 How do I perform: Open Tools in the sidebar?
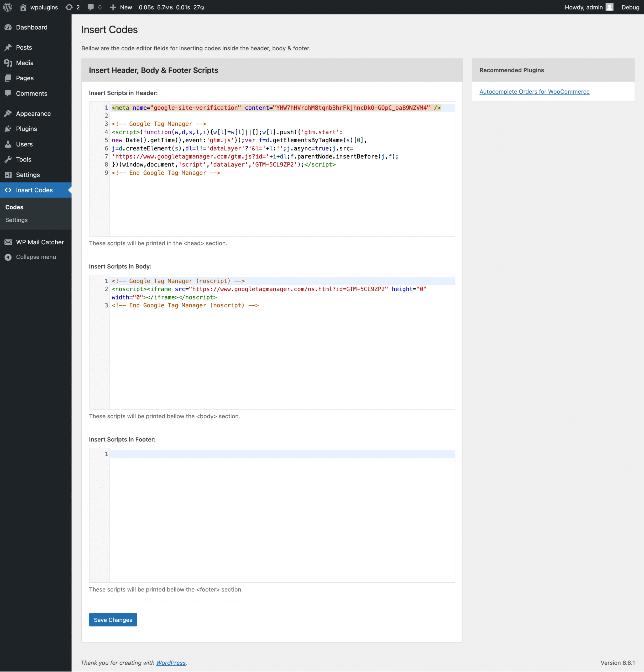[36, 159]
